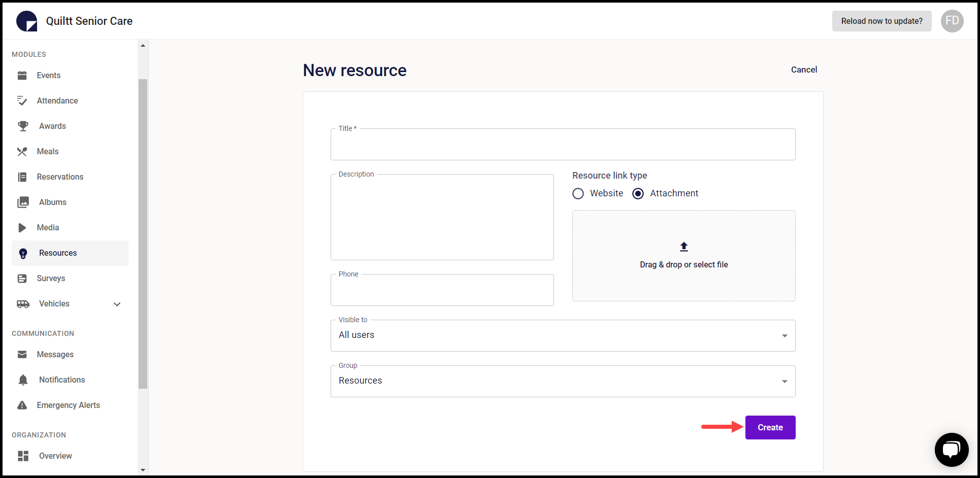Open the Events module icon

tap(22, 75)
